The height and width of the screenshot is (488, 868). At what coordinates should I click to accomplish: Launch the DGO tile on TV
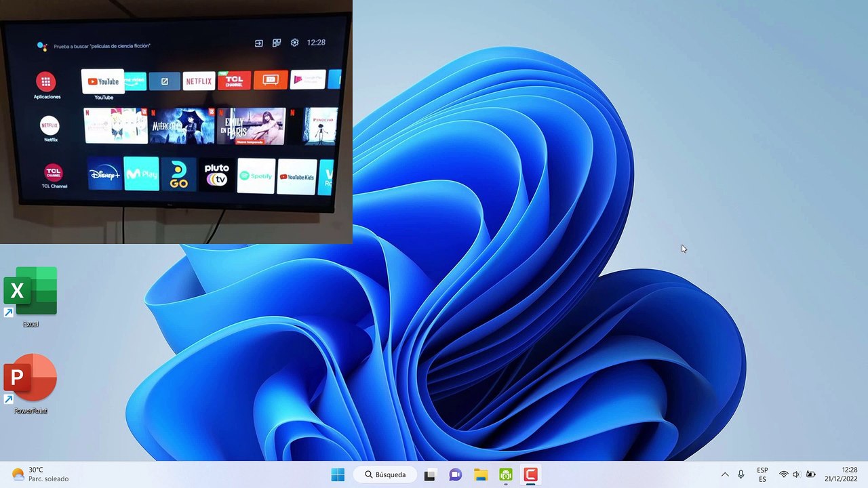[x=178, y=175]
